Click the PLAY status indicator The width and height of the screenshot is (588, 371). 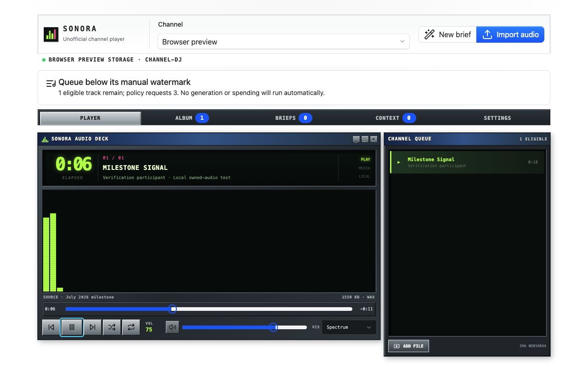[365, 159]
